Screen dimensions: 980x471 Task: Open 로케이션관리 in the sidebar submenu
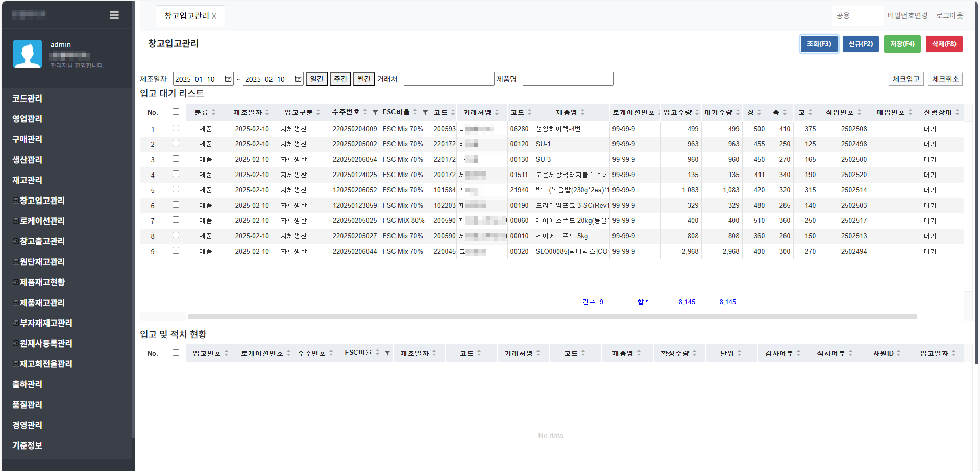coord(42,221)
